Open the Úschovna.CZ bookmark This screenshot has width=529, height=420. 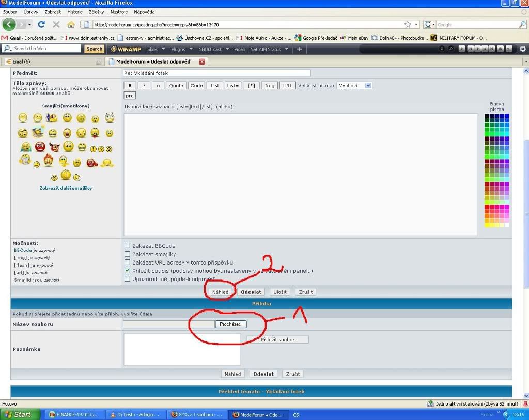pos(205,38)
